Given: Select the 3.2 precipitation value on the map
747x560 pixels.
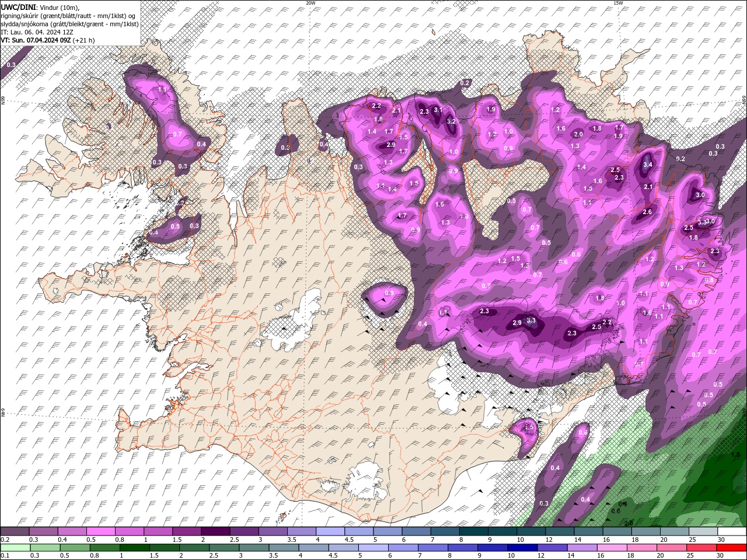Looking at the screenshot, I should pyautogui.click(x=451, y=122).
